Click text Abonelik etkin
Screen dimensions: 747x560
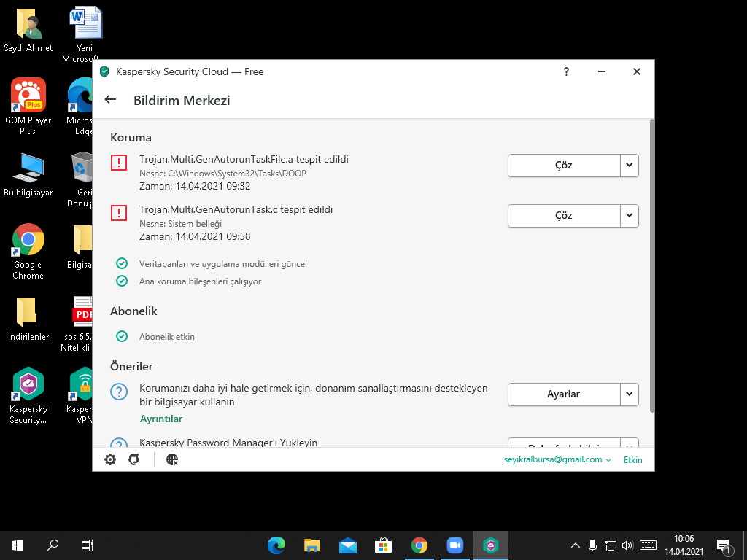coord(167,337)
